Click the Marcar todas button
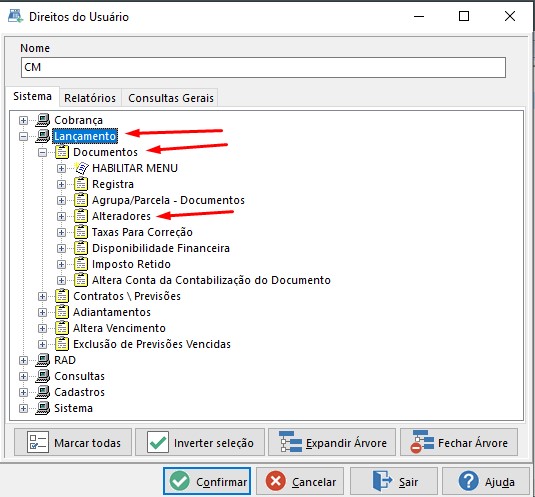This screenshot has height=497, width=535. [x=73, y=443]
